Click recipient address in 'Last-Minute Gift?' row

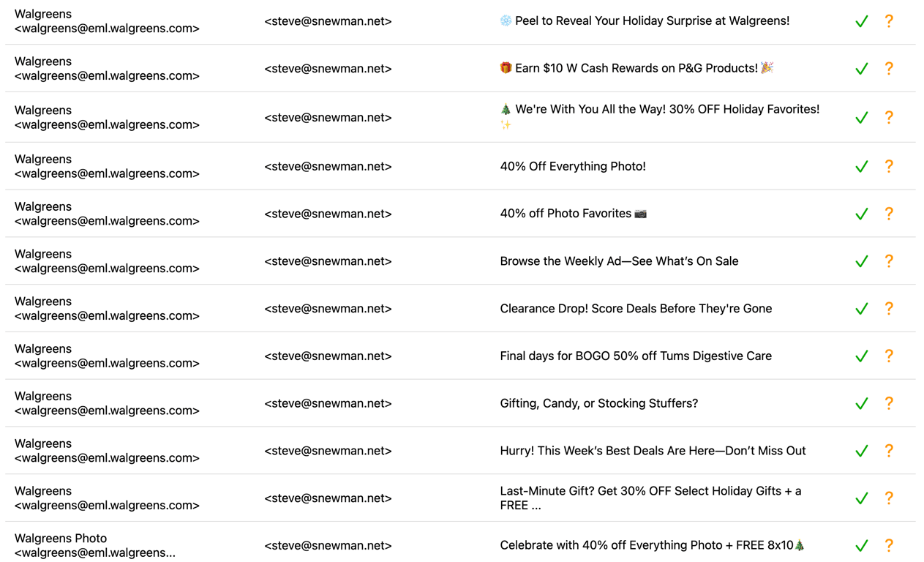(328, 498)
